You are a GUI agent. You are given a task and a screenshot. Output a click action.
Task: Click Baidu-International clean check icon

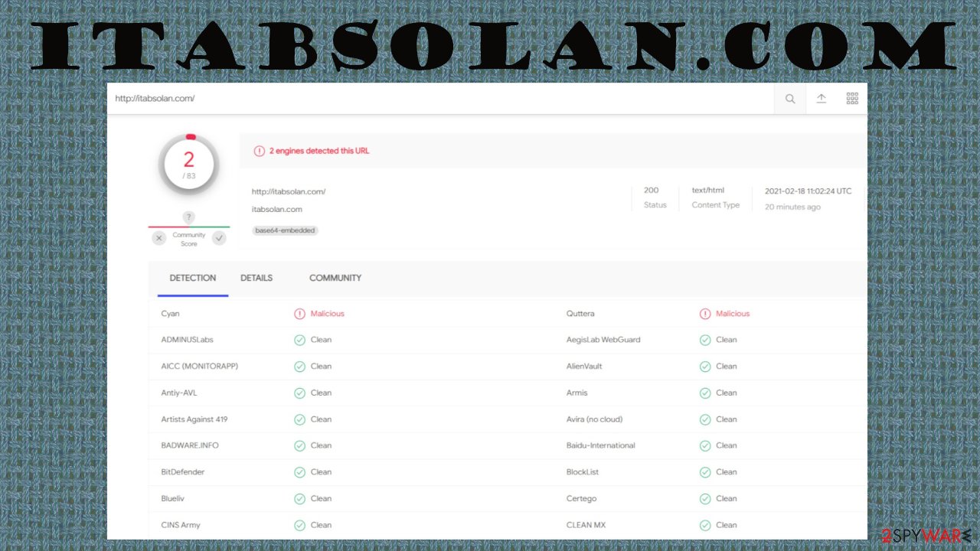[x=705, y=445]
